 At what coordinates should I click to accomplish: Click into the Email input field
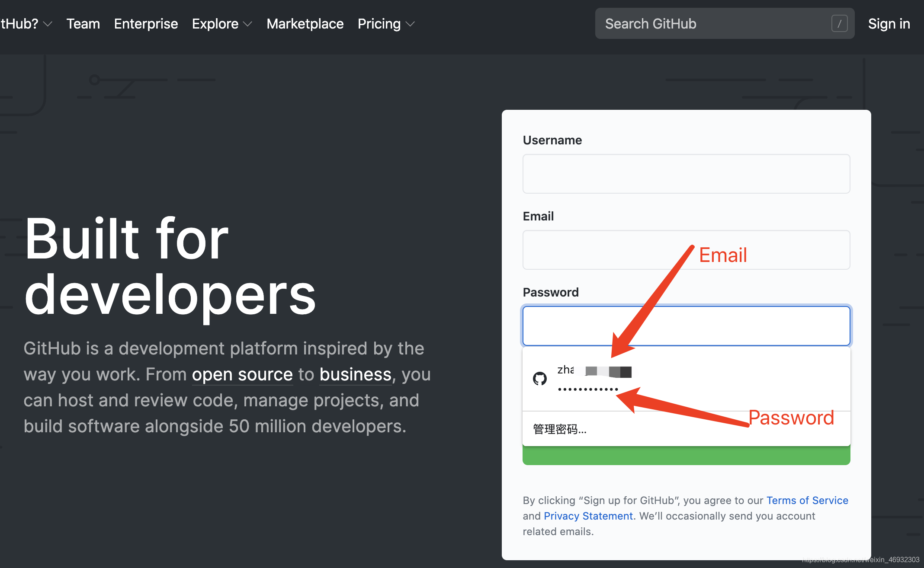pyautogui.click(x=686, y=250)
